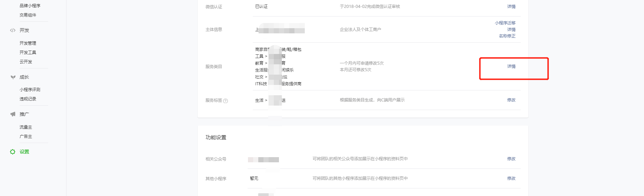Go to 开发工具 in the sidebar

tap(28, 53)
